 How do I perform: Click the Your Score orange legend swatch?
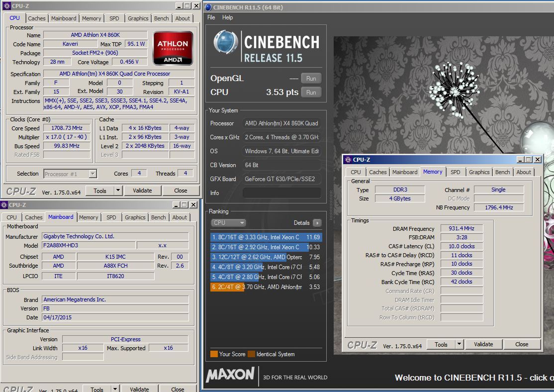click(214, 354)
